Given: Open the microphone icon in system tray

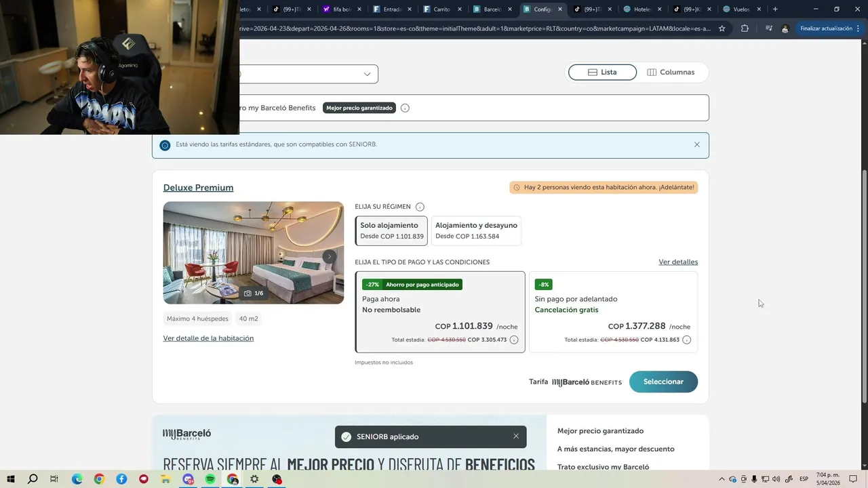Looking at the screenshot, I should 754,479.
